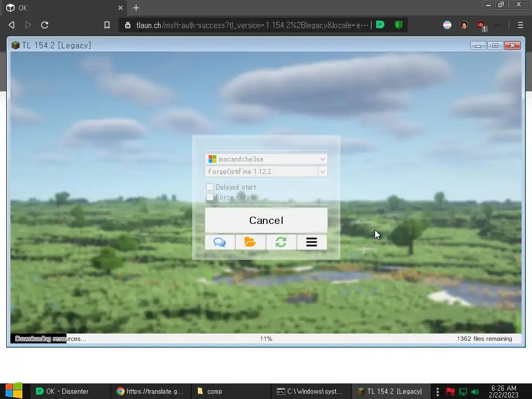Viewport: 532px width, 399px height.
Task: Cancel the resource download
Action: tap(266, 220)
